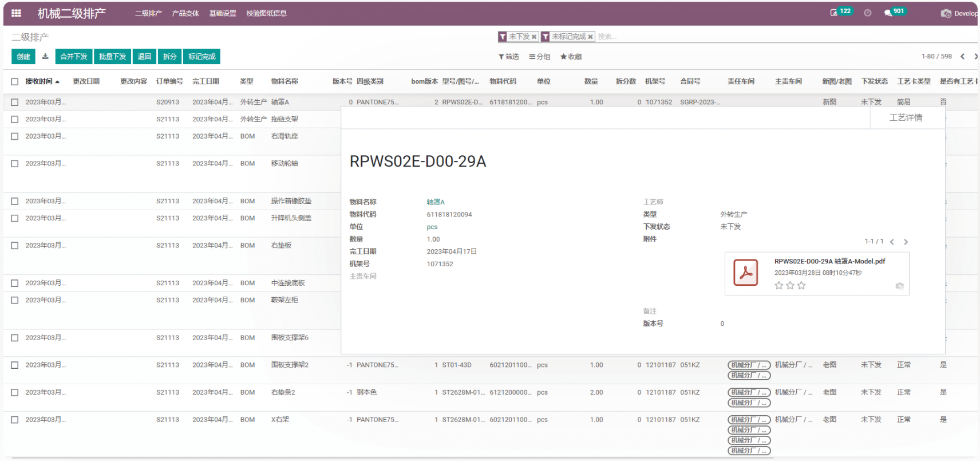Open activities icon with 122 badge
This screenshot has width=980, height=461.
(834, 13)
